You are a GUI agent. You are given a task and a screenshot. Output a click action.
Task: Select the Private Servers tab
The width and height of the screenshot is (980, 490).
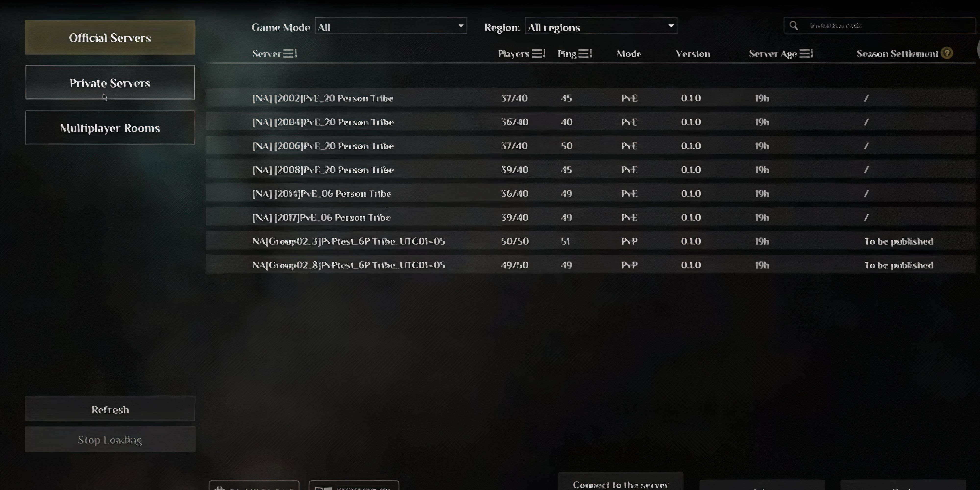pos(110,83)
